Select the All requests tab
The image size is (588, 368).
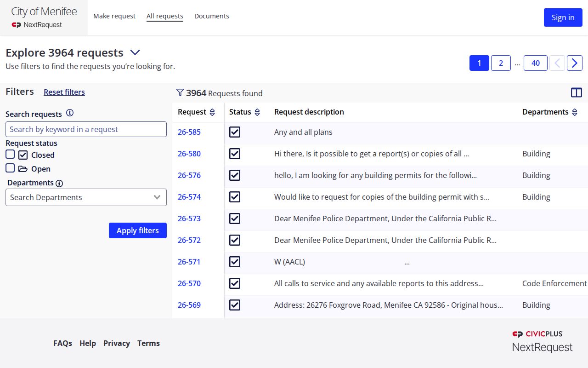click(x=165, y=16)
